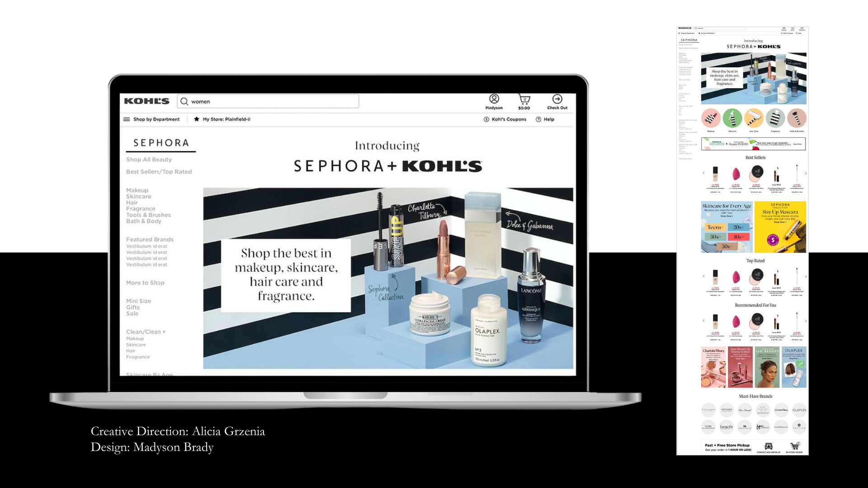Select the Hair Care dryer category circle
The image size is (868, 488).
pyautogui.click(x=754, y=118)
